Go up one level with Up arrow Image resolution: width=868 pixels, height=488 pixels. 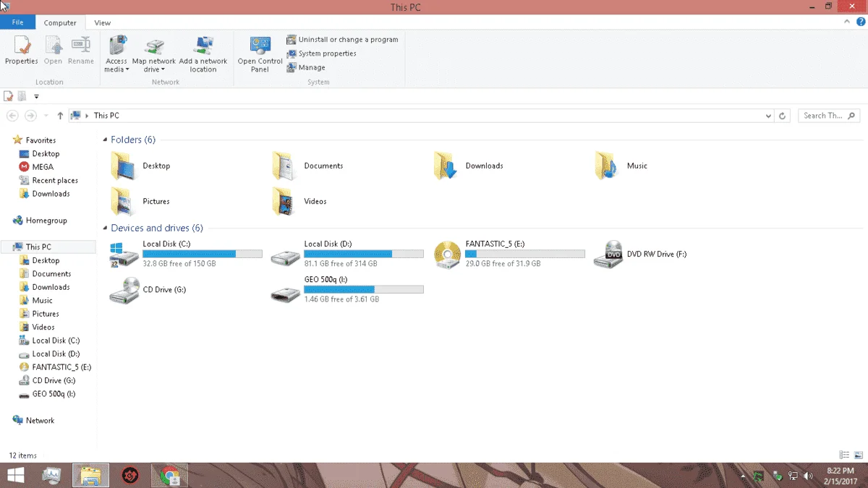pos(60,116)
